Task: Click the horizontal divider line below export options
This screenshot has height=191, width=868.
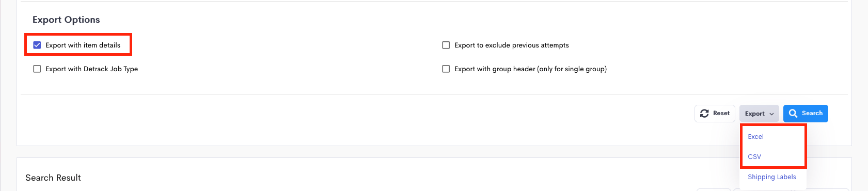Action: (434, 94)
